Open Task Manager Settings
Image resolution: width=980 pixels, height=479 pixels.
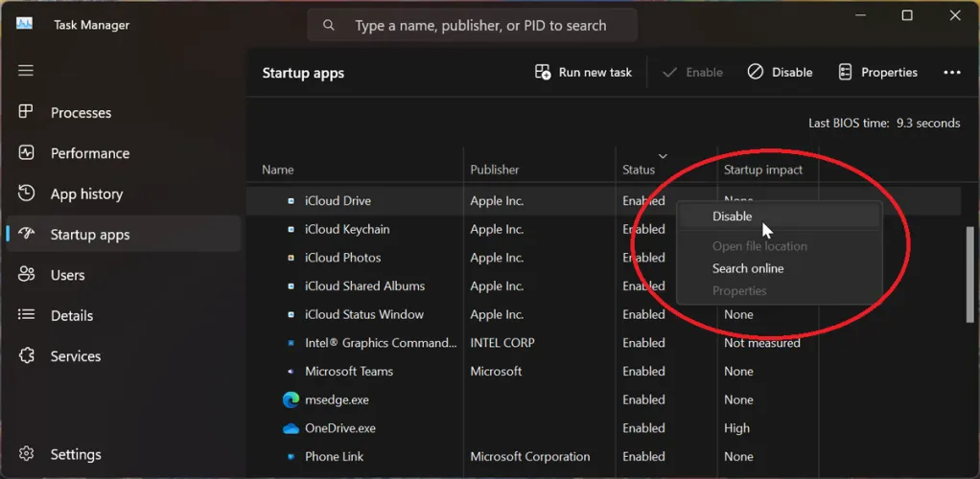(x=75, y=454)
